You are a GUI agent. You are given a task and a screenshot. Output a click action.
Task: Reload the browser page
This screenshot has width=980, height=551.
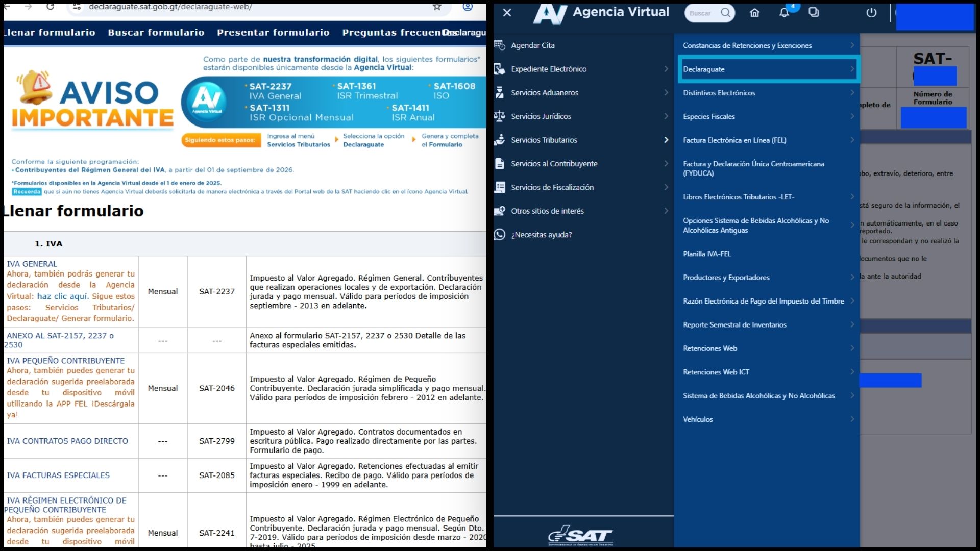click(x=50, y=7)
